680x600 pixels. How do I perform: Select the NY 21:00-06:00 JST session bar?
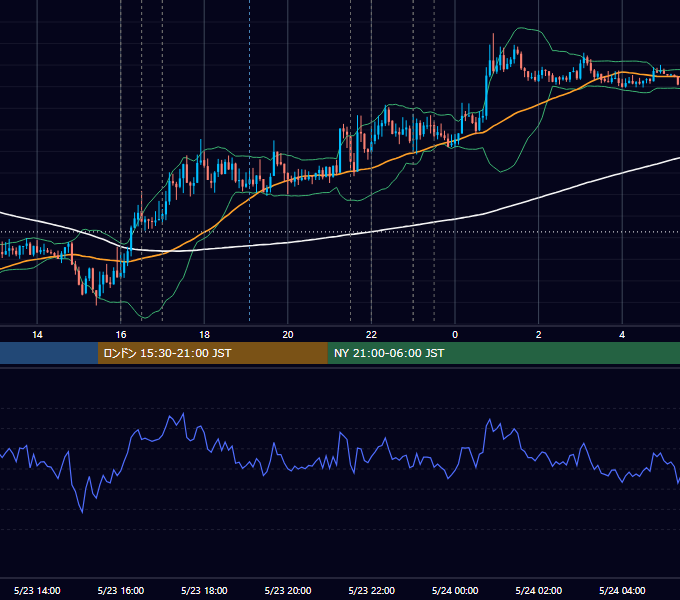[x=503, y=353]
